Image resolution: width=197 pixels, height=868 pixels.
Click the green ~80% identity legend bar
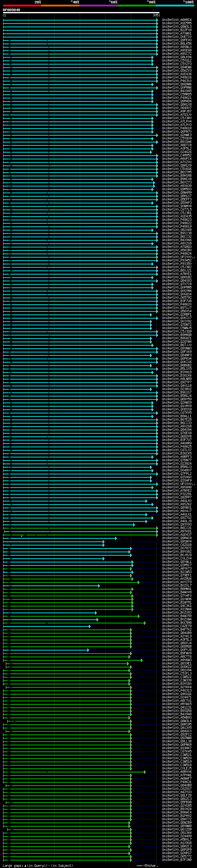(x=137, y=6)
